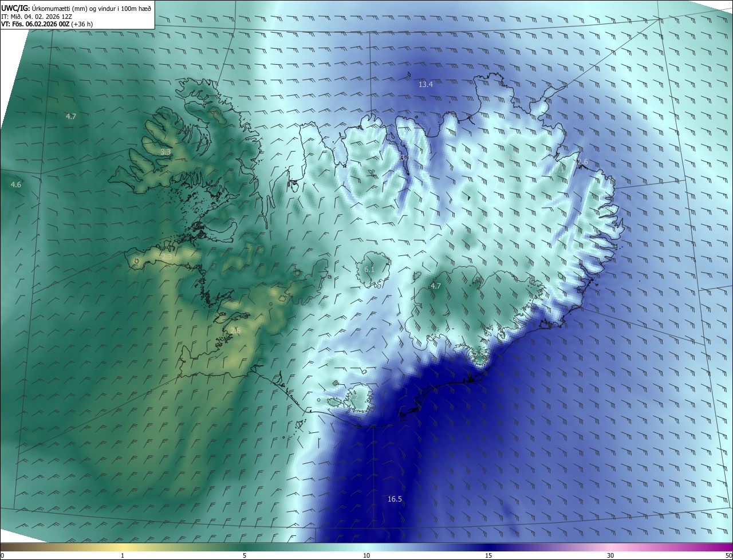The height and width of the screenshot is (560, 733).
Task: Click the IT: Mið. 04. 02. 2026 12Z line
Action: (37, 16)
